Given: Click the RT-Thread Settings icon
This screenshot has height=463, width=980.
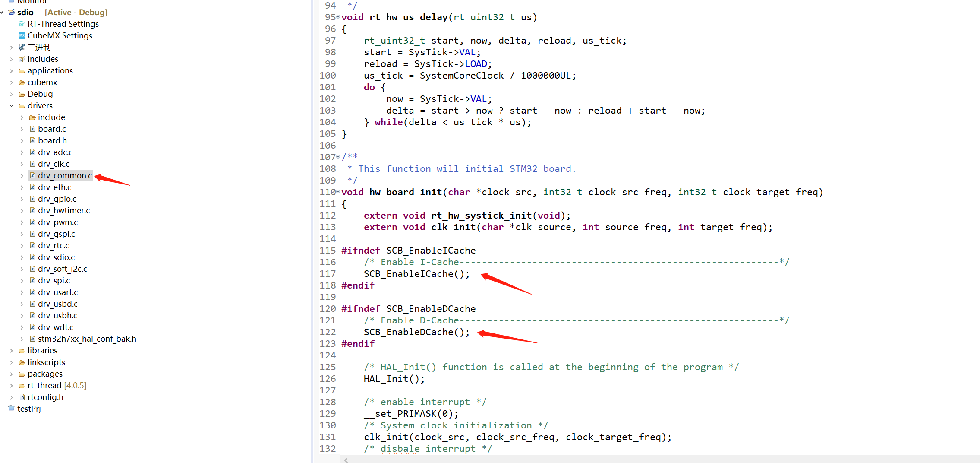Looking at the screenshot, I should pos(22,24).
